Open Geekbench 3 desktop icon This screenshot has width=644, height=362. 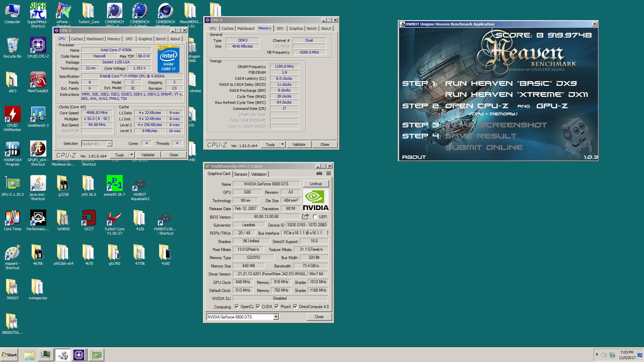38,117
